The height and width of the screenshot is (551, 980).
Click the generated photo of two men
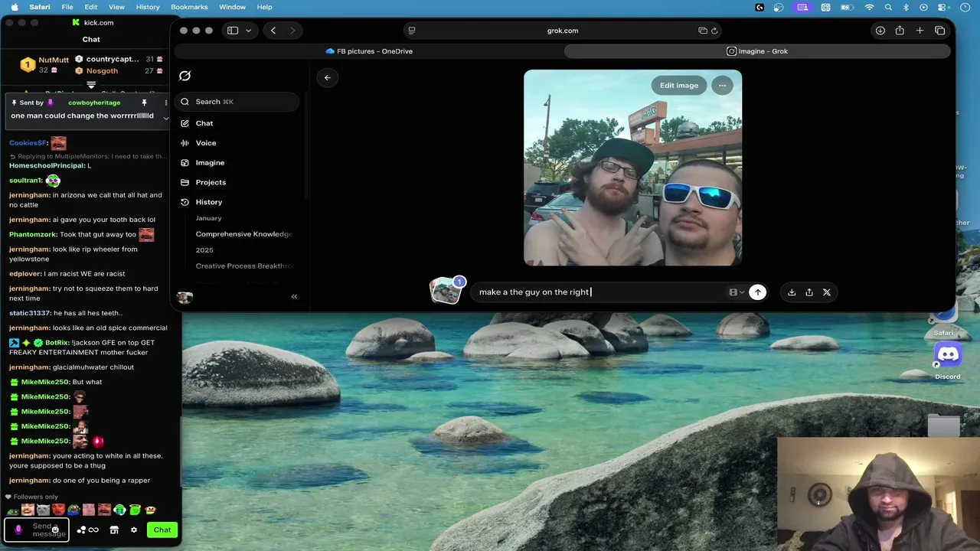(x=632, y=168)
